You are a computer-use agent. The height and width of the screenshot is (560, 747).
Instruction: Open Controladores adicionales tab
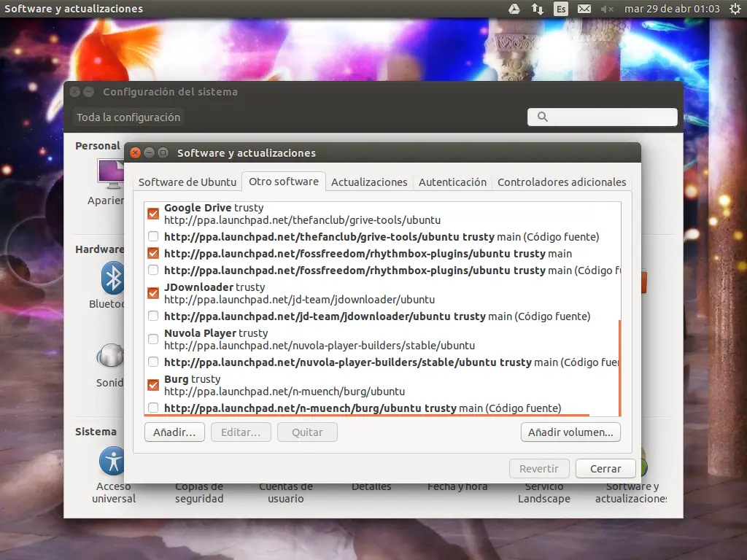coord(562,182)
